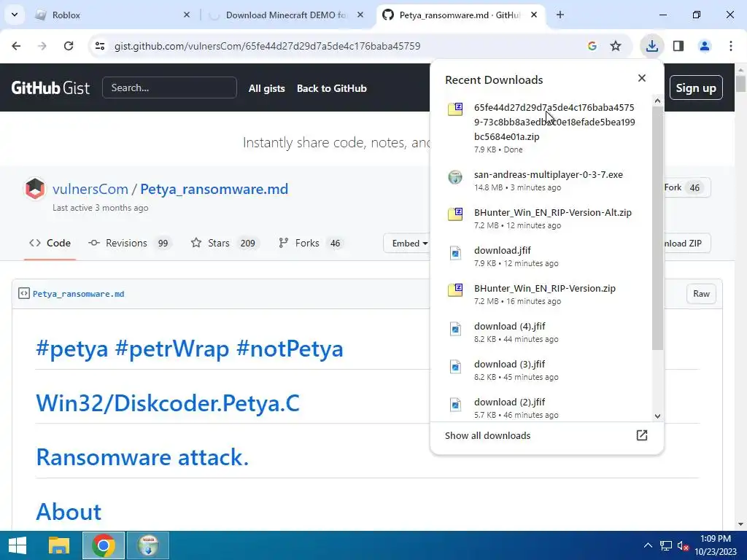Click the san-andreas installer file icon
This screenshot has width=747, height=560.
pyautogui.click(x=455, y=176)
